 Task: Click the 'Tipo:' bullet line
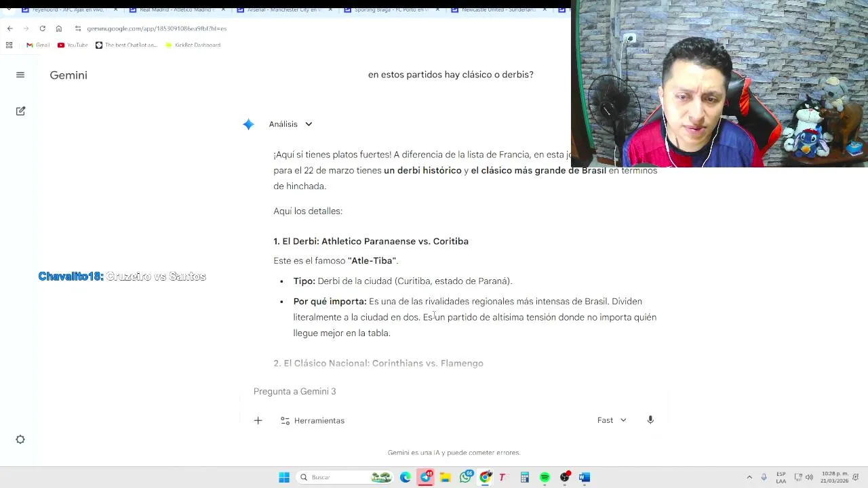[403, 281]
